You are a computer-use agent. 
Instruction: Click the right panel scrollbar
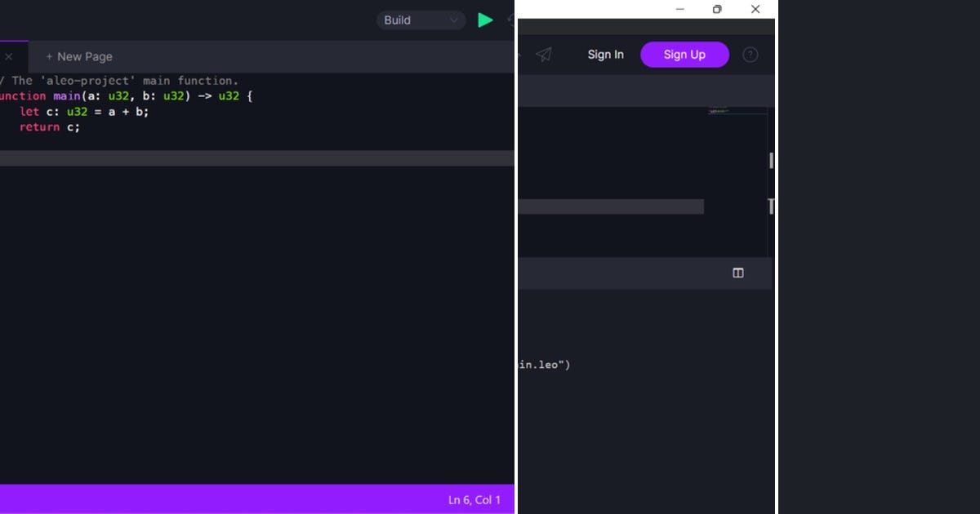[x=771, y=161]
